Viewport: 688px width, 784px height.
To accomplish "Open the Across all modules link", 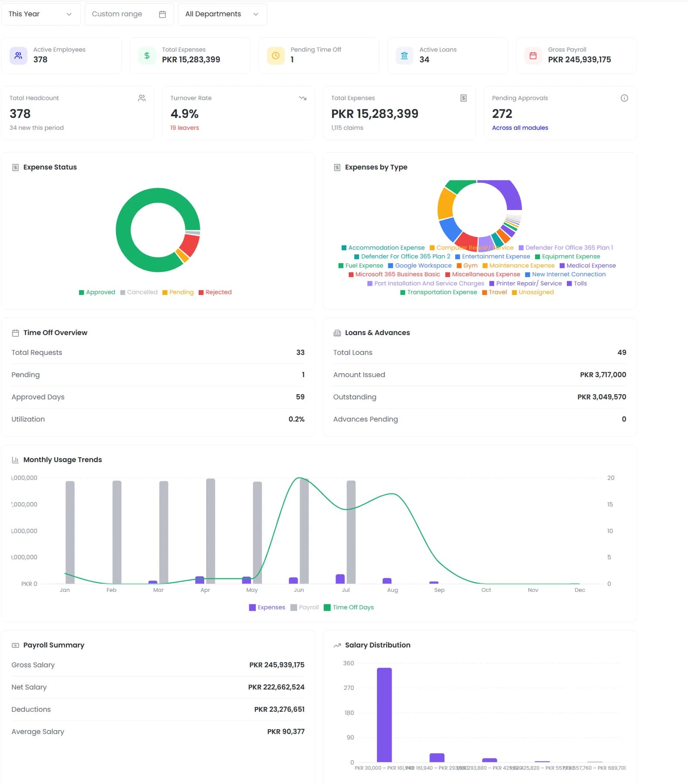I will point(520,128).
